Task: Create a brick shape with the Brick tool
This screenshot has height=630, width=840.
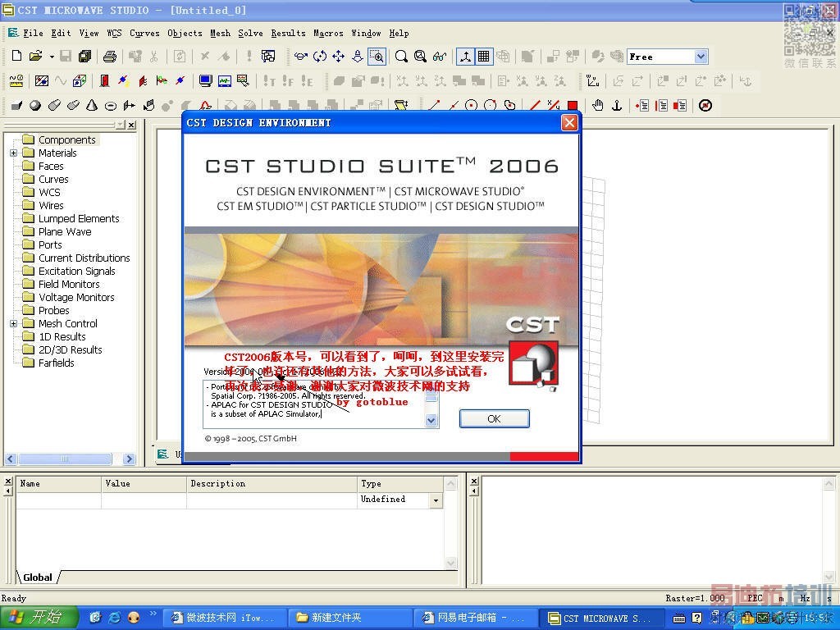Action: [x=16, y=106]
